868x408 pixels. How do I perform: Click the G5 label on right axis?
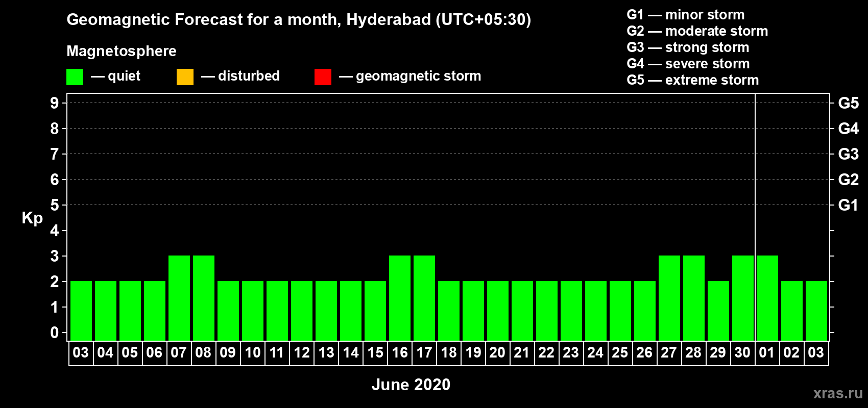point(849,103)
